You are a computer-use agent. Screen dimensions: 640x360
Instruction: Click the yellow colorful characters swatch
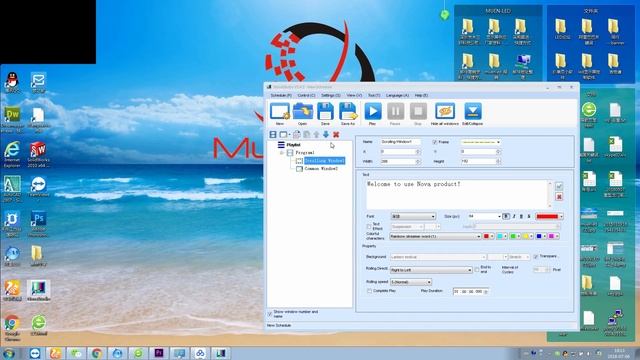(526, 236)
